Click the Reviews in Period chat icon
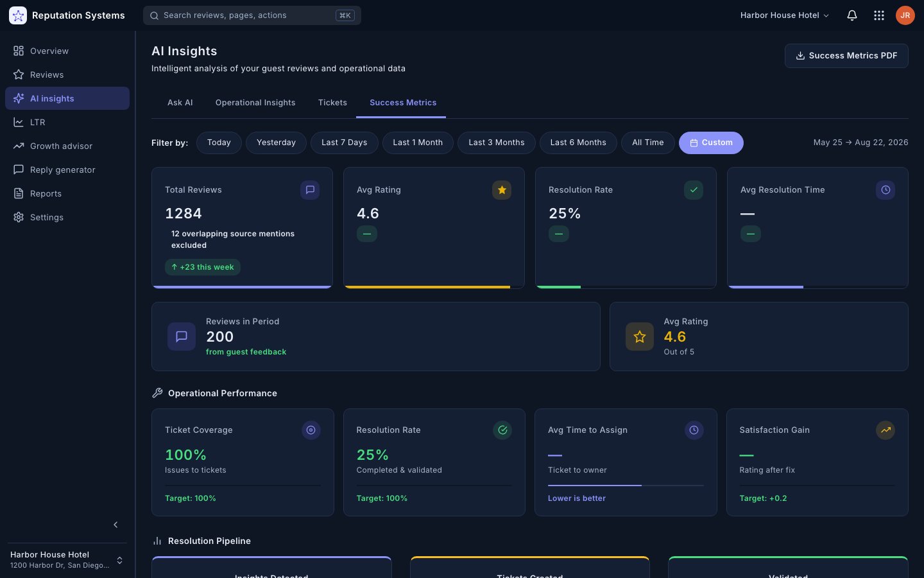The height and width of the screenshot is (578, 924). tap(182, 337)
